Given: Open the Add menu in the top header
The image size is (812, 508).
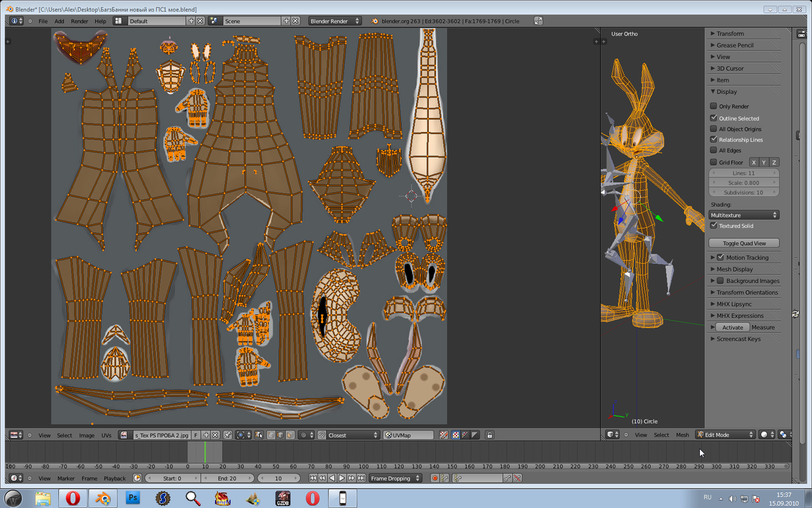Looking at the screenshot, I should (59, 21).
